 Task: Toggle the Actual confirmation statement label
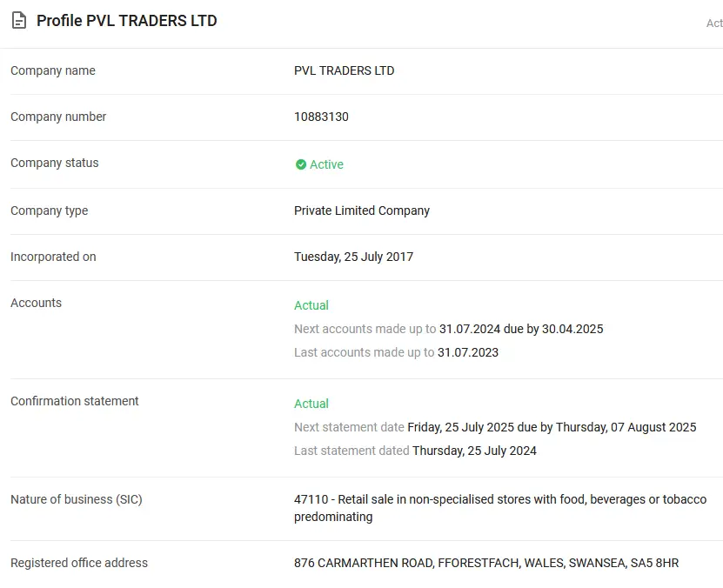point(311,404)
